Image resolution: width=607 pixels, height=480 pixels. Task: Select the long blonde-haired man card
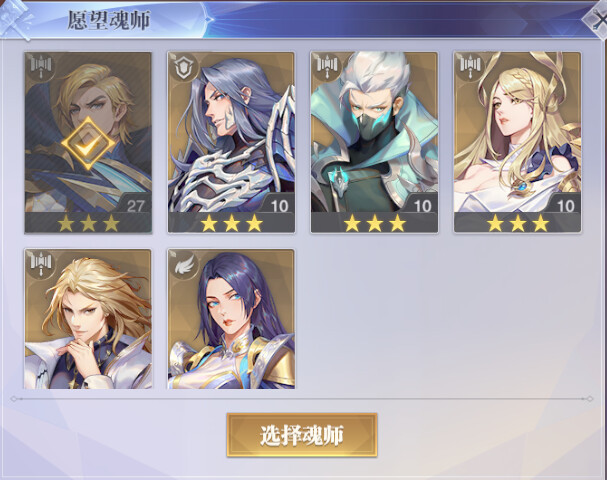pos(88,319)
